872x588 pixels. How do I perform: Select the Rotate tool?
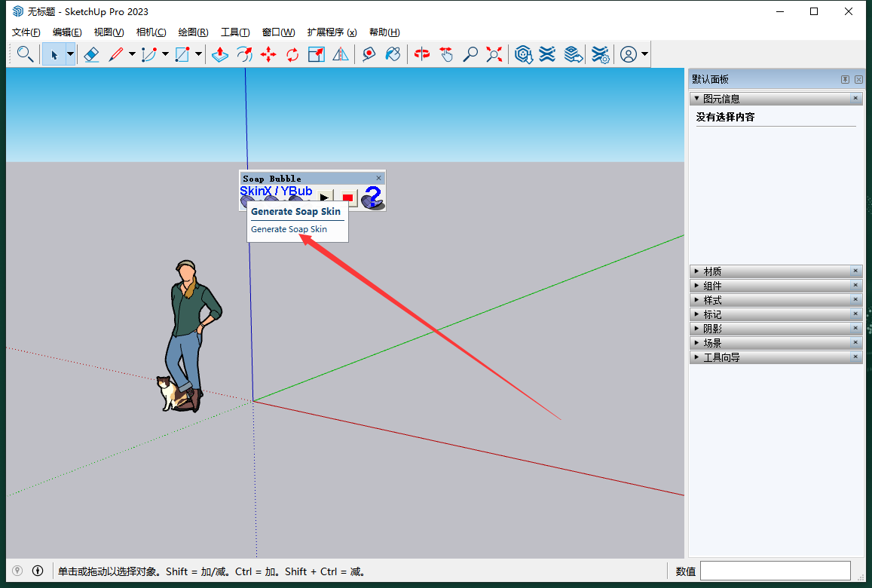coord(292,54)
